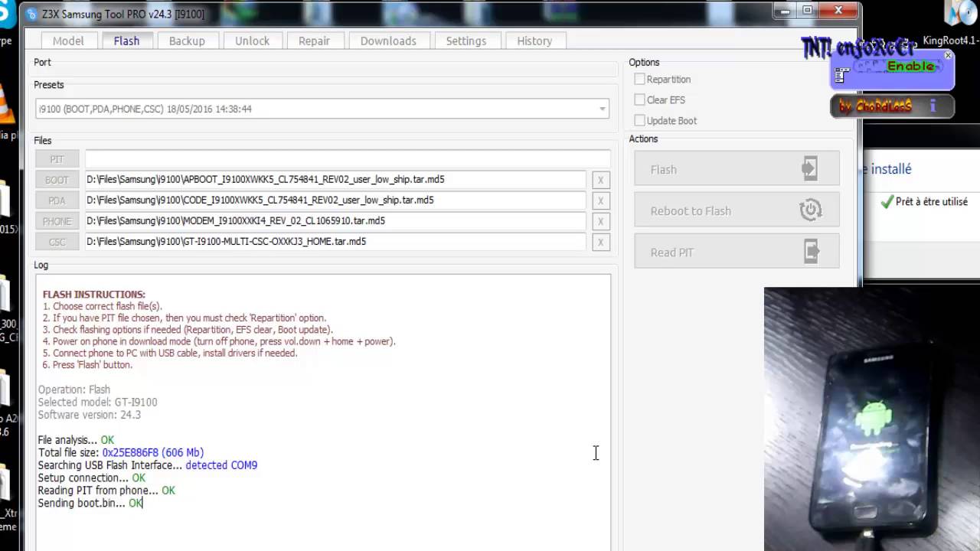The width and height of the screenshot is (980, 551).
Task: Click the phone webcam video thumbnail
Action: (x=872, y=419)
